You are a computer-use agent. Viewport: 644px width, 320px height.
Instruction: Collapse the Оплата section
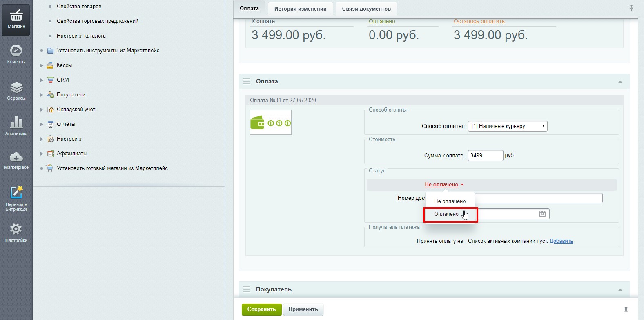point(620,82)
